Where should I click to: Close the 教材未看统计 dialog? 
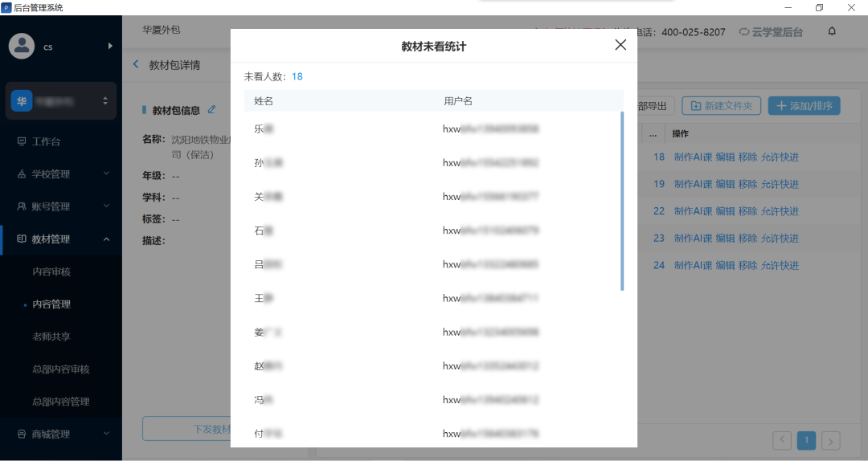(620, 45)
